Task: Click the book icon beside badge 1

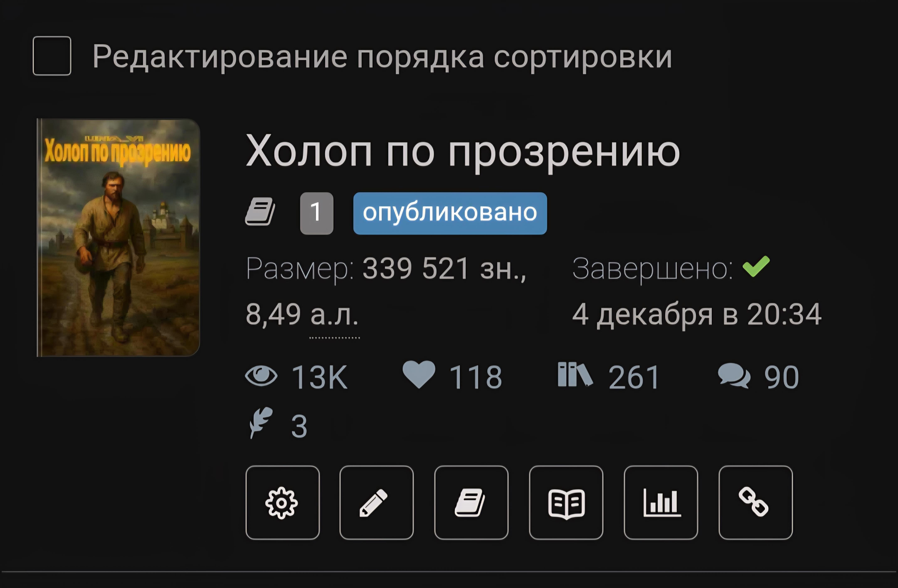Action: pos(260,212)
